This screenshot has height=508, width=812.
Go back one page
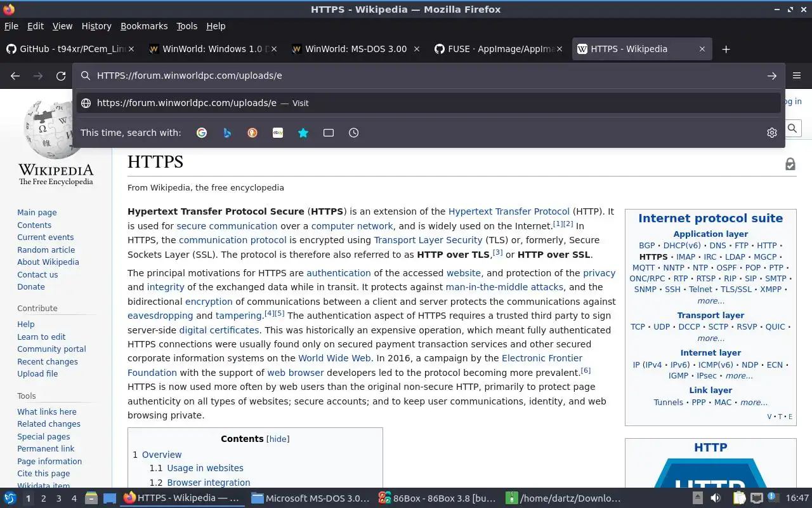click(x=15, y=76)
